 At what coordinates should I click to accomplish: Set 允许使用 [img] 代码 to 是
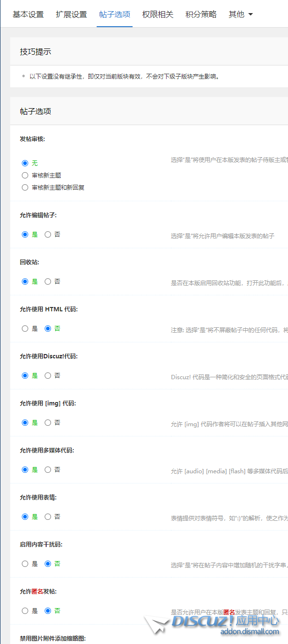point(25,423)
